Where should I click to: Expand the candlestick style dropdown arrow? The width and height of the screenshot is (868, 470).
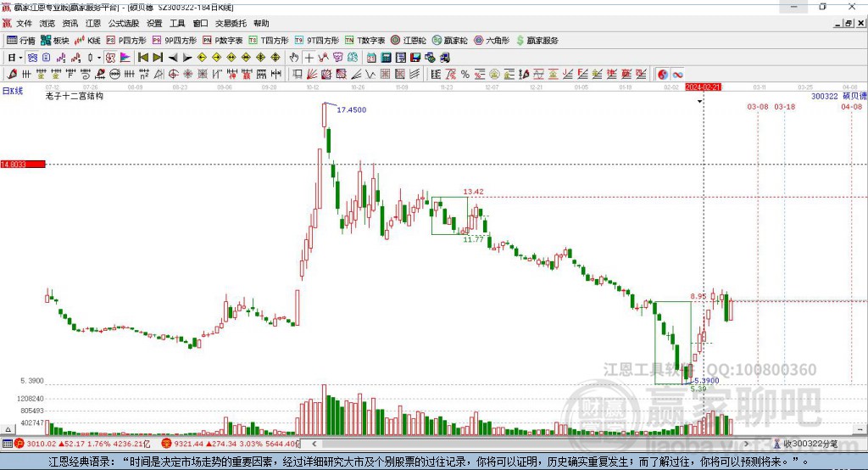99,58
